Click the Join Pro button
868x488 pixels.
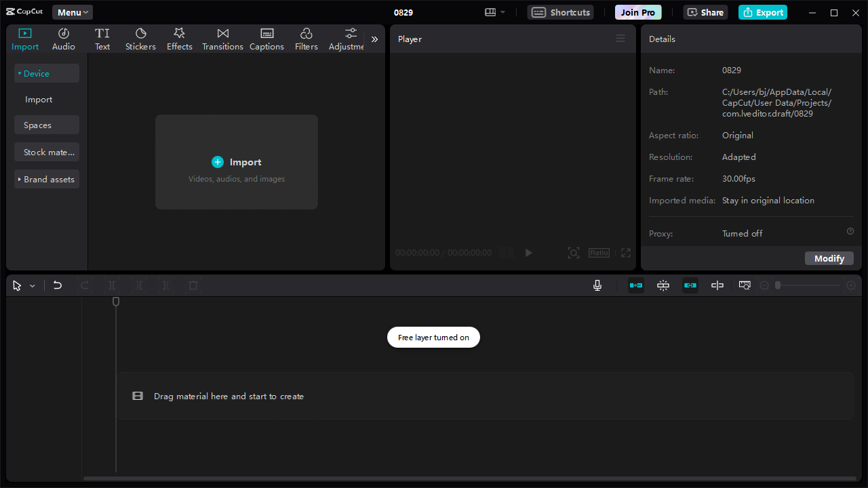pyautogui.click(x=637, y=12)
